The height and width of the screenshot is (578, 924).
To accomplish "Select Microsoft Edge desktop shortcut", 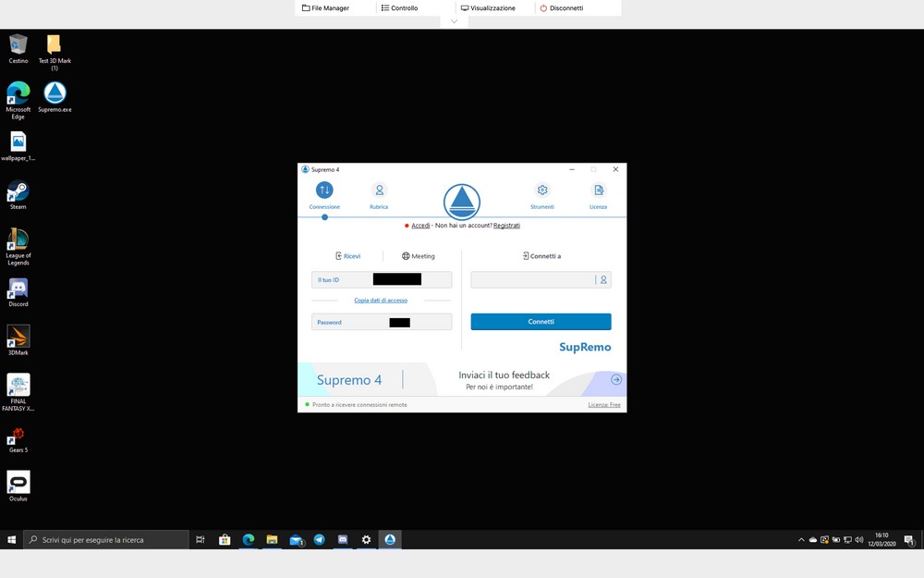I will (18, 100).
